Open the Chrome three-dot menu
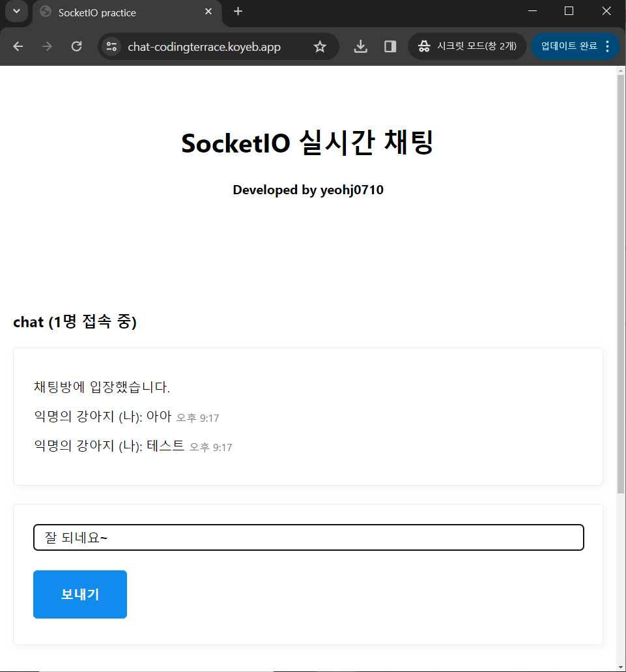This screenshot has width=626, height=672. pos(608,46)
